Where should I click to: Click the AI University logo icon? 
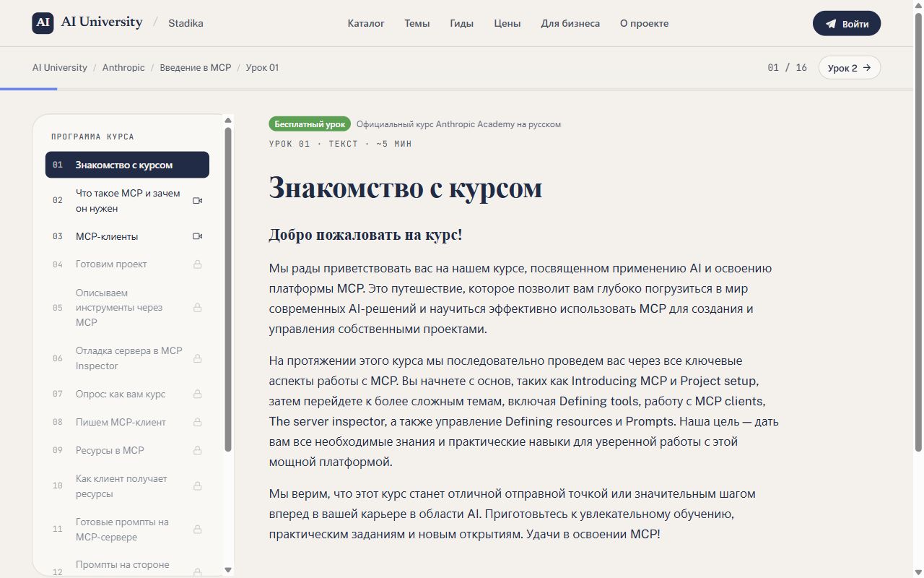43,23
